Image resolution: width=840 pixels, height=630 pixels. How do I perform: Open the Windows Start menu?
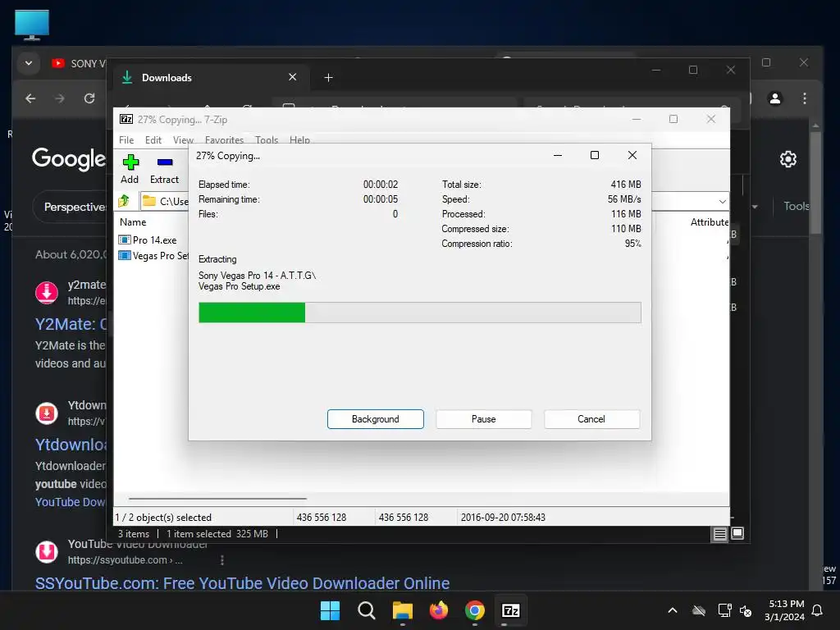click(330, 610)
